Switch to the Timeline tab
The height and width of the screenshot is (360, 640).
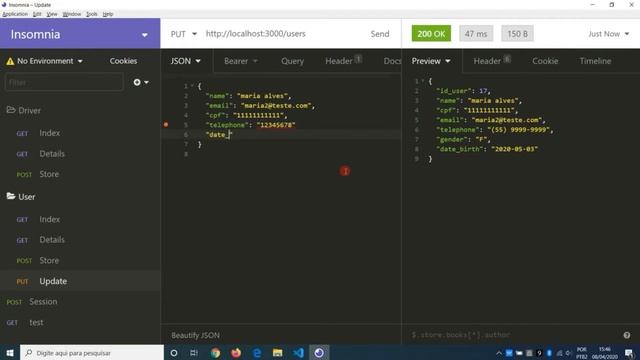(x=595, y=61)
